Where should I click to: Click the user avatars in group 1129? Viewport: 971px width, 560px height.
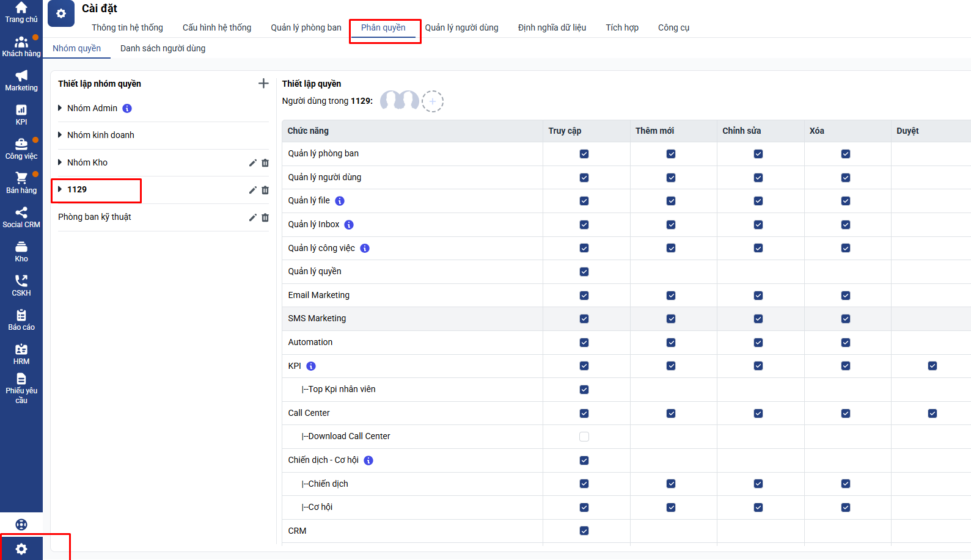(399, 101)
